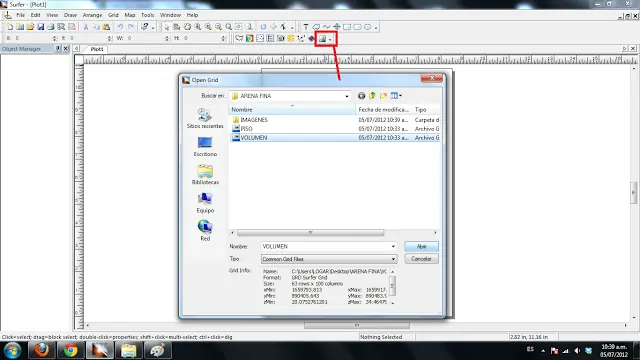
Task: Go to Red in places bar
Action: tap(205, 231)
